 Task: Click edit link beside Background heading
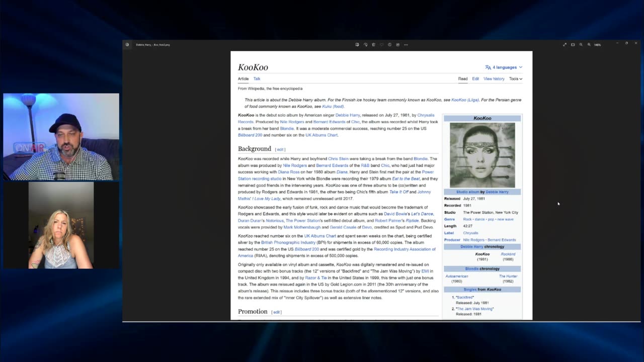(280, 149)
